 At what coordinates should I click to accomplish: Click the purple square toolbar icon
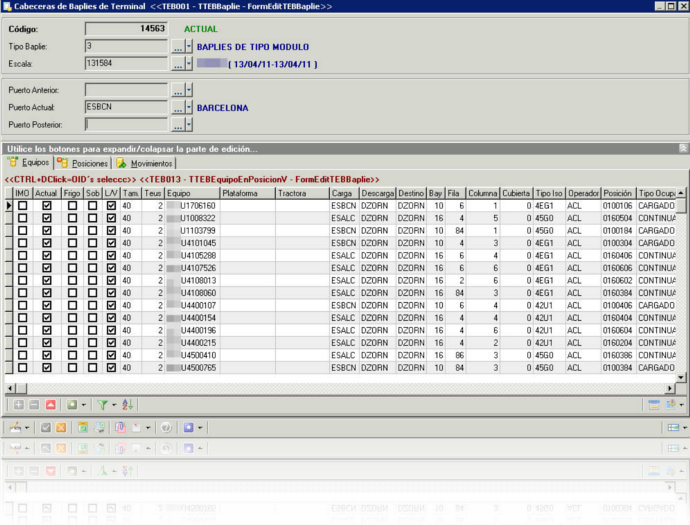pos(188,427)
